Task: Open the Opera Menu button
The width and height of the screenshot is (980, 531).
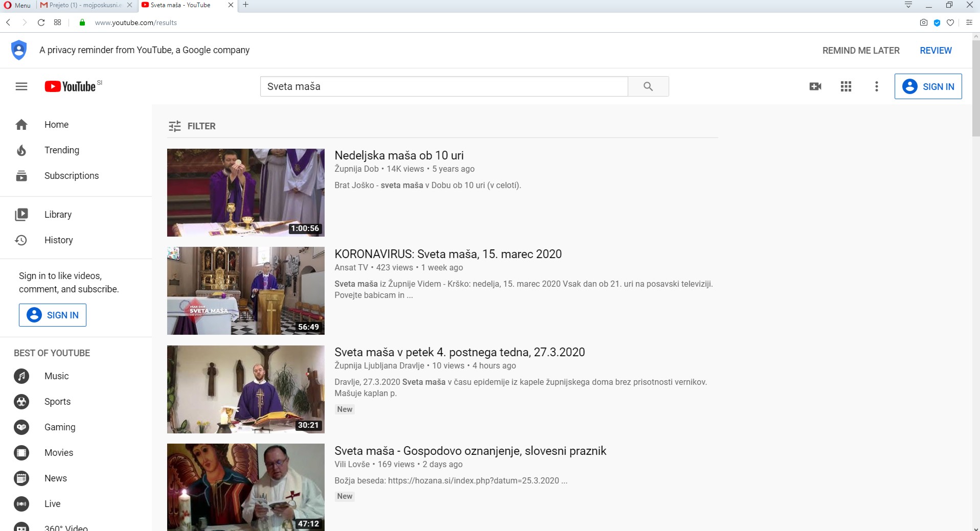Action: tap(17, 5)
